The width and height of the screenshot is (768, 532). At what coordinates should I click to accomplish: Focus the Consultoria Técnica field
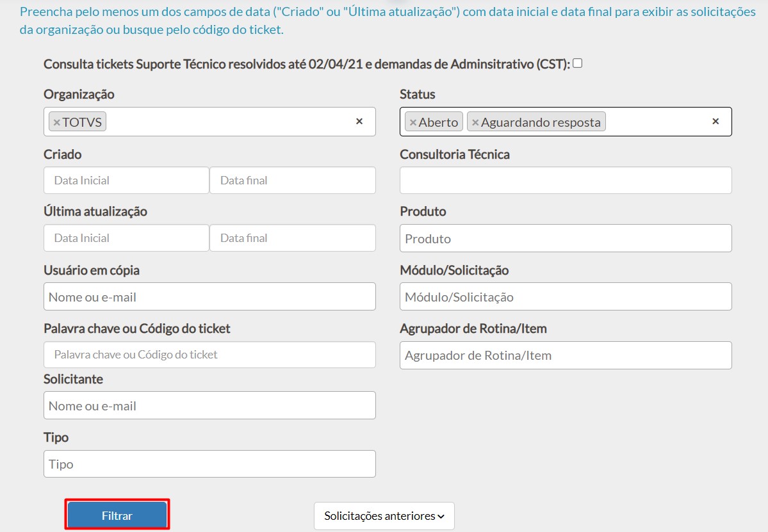point(566,180)
